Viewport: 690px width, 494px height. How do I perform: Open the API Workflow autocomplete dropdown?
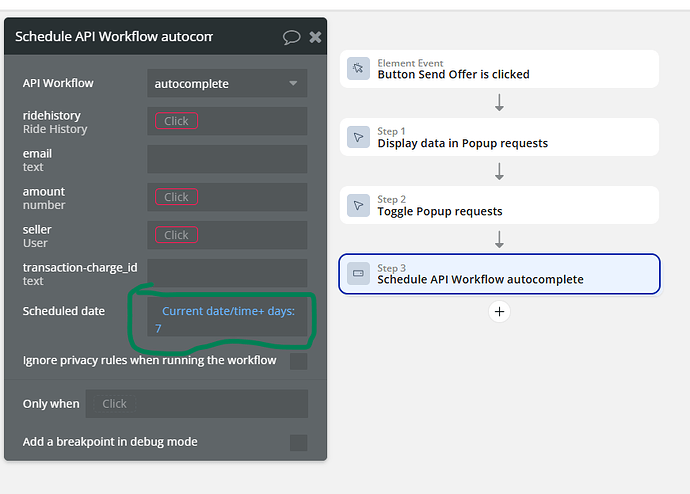(x=227, y=84)
